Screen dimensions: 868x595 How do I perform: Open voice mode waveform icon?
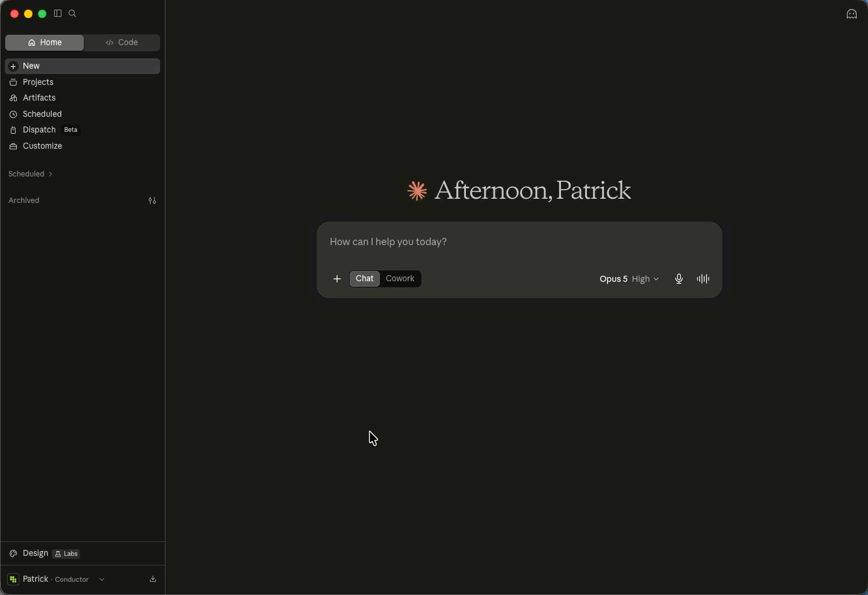pos(703,279)
